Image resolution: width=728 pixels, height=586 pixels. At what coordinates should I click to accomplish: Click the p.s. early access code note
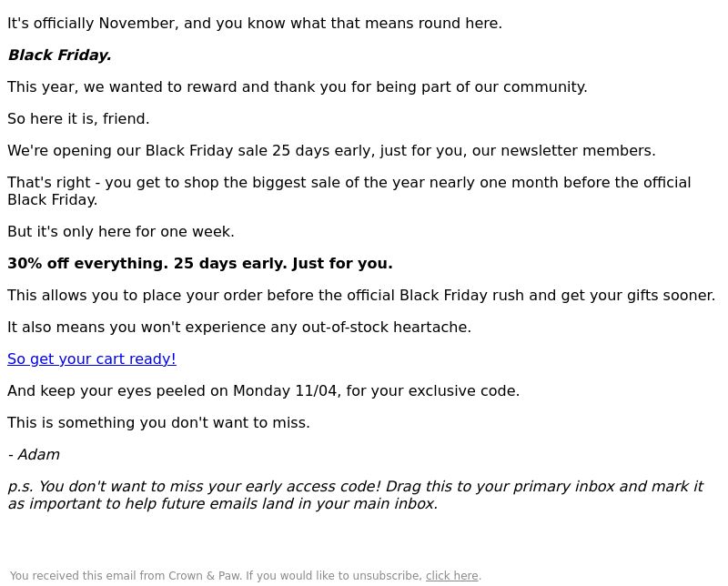(x=356, y=495)
